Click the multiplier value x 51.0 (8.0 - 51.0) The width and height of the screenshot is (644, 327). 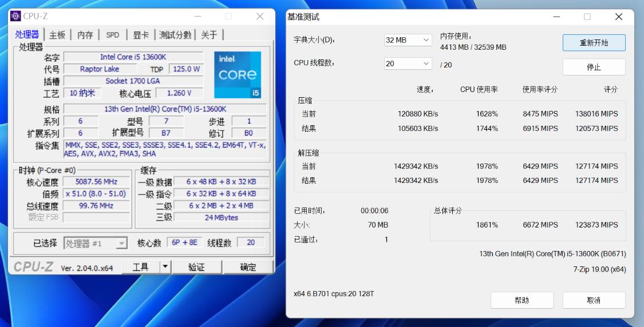(96, 194)
